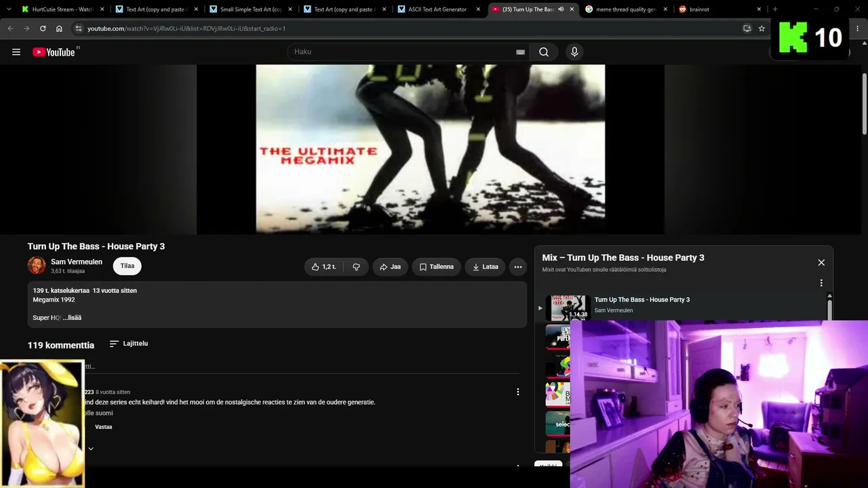868x488 pixels.
Task: Open the browser home page
Action: tap(59, 28)
